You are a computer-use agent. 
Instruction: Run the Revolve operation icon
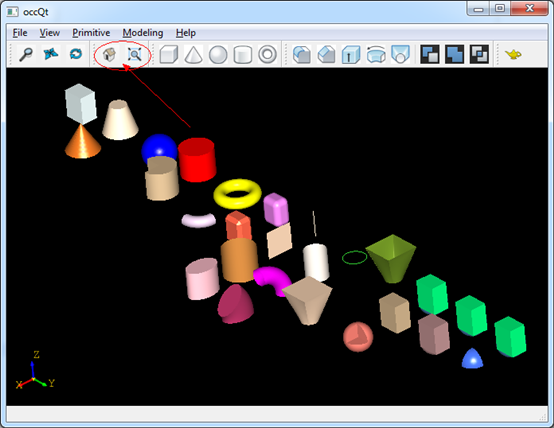pyautogui.click(x=376, y=54)
